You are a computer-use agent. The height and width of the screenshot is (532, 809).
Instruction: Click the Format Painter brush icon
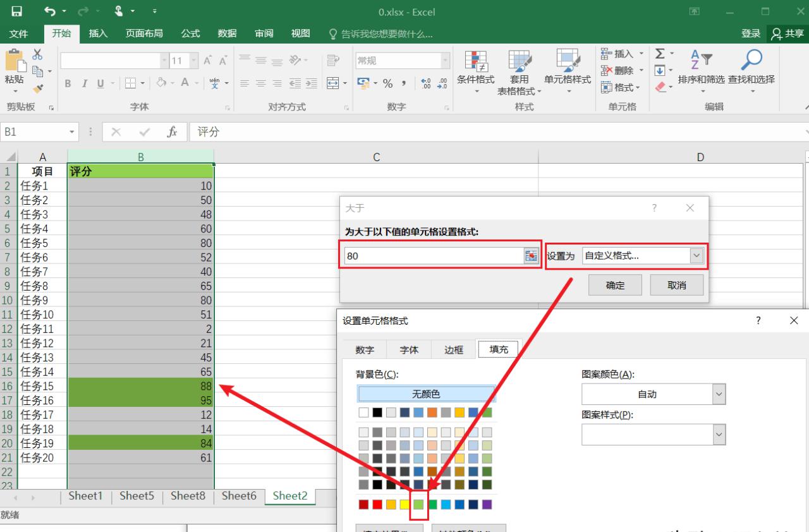tap(38, 88)
